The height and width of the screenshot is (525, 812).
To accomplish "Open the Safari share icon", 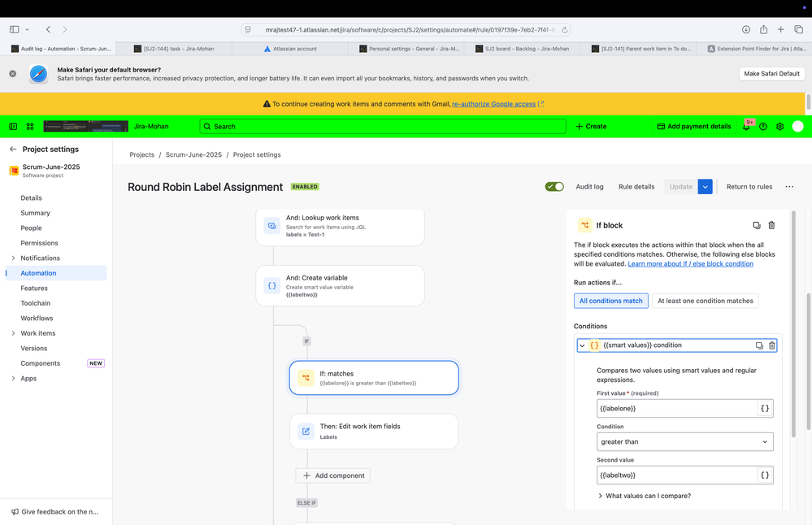I will pos(763,29).
